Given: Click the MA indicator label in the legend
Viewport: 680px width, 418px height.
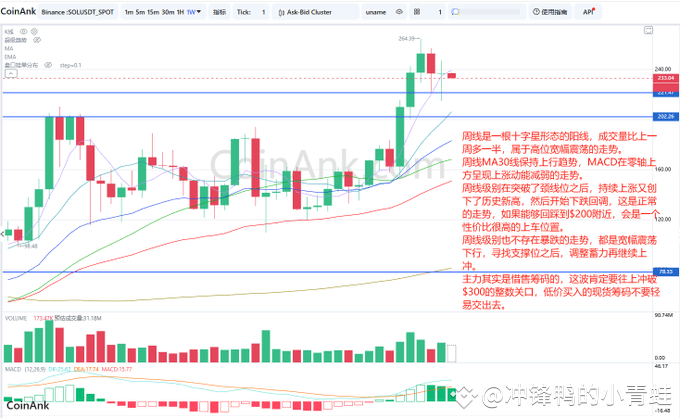Looking at the screenshot, I should pos(9,49).
